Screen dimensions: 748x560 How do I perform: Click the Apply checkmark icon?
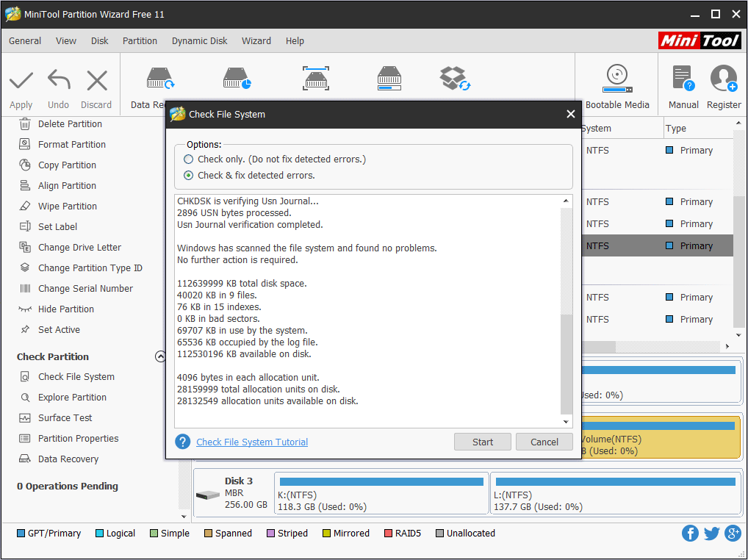click(21, 80)
